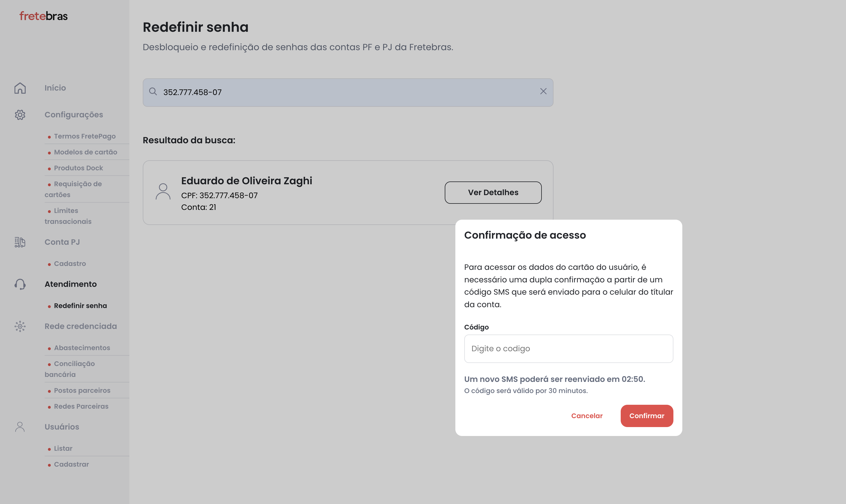Select Abastecimentos in sidebar
This screenshot has height=504, width=846.
[82, 348]
